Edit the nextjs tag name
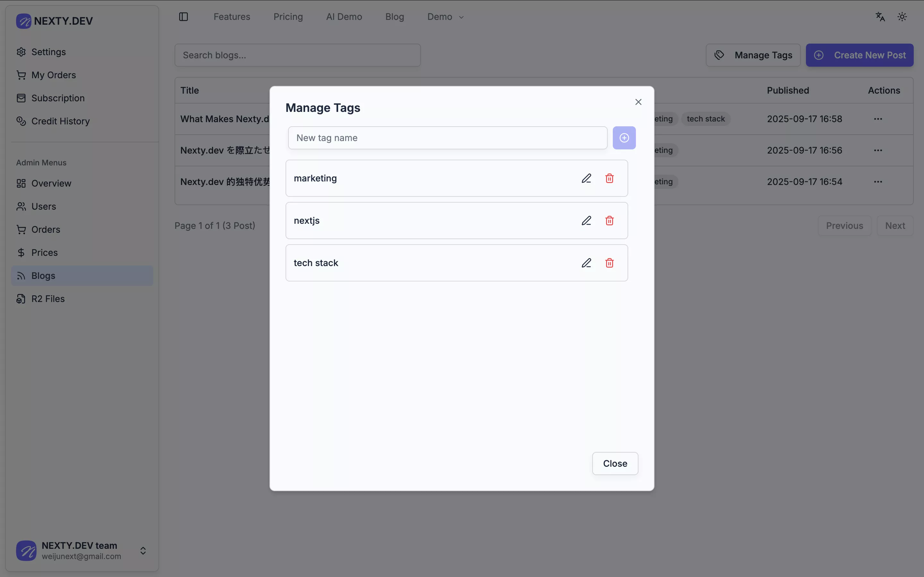This screenshot has height=577, width=924. (586, 221)
